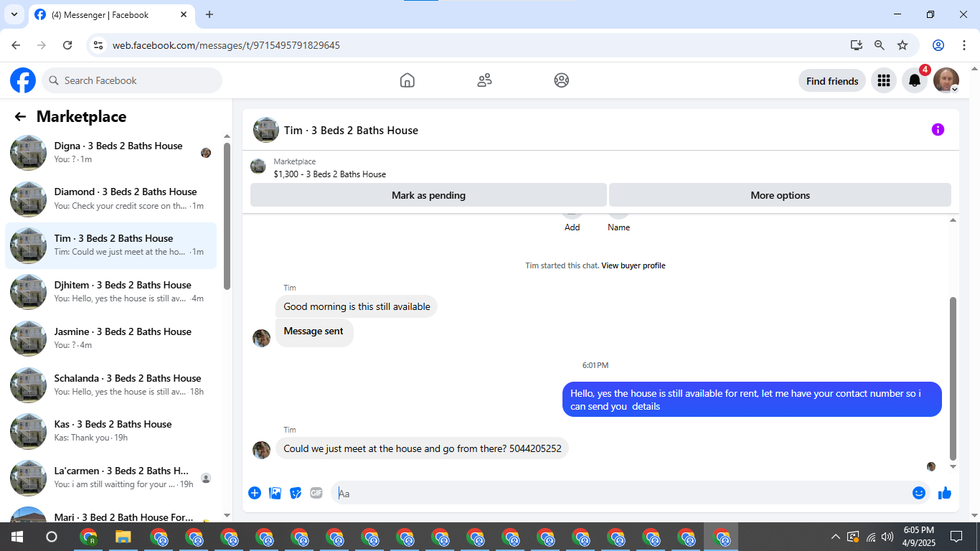Open the Home feed icon
Image resolution: width=980 pixels, height=551 pixels.
(407, 80)
